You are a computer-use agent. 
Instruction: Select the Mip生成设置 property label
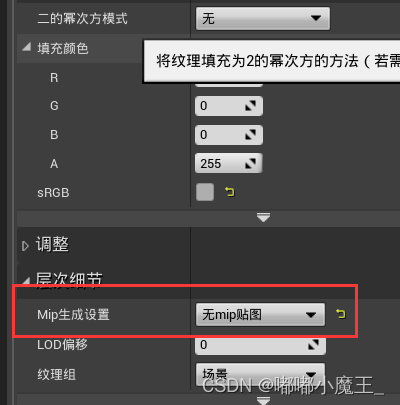point(73,314)
